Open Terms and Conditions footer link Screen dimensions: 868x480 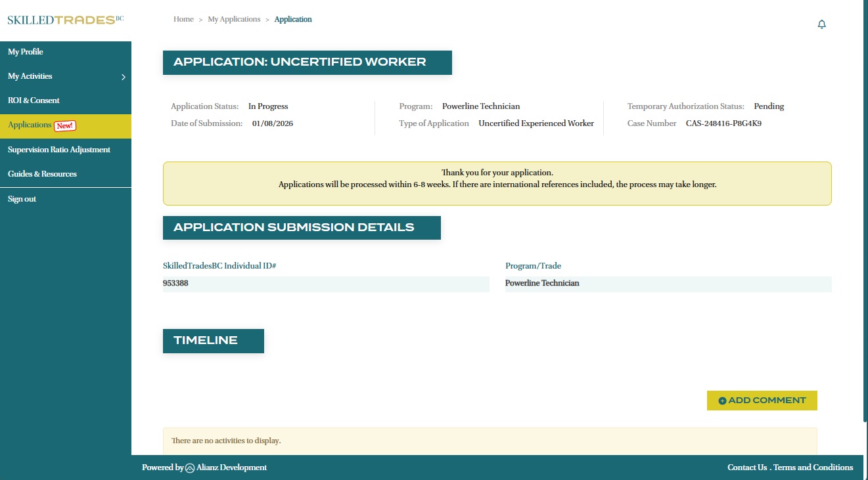coord(813,468)
